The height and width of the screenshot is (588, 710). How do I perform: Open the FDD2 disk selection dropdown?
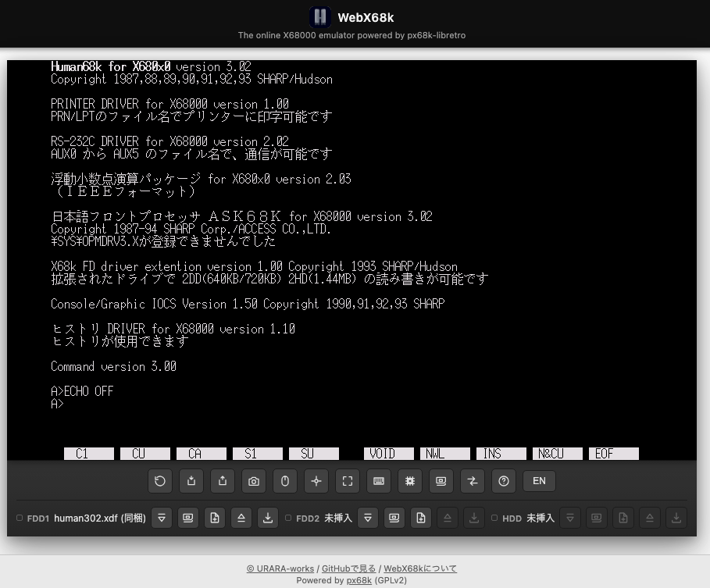point(368,518)
